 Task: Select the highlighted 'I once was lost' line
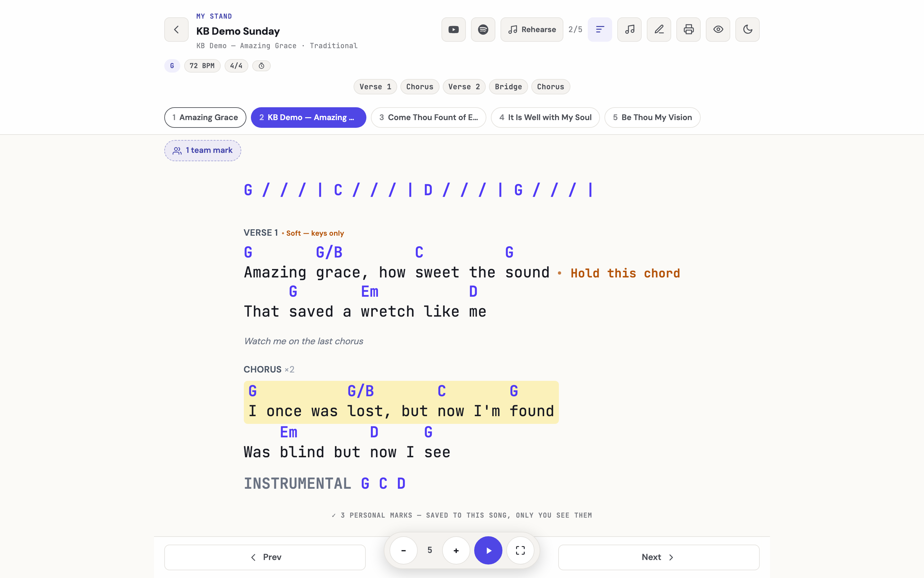point(401,402)
